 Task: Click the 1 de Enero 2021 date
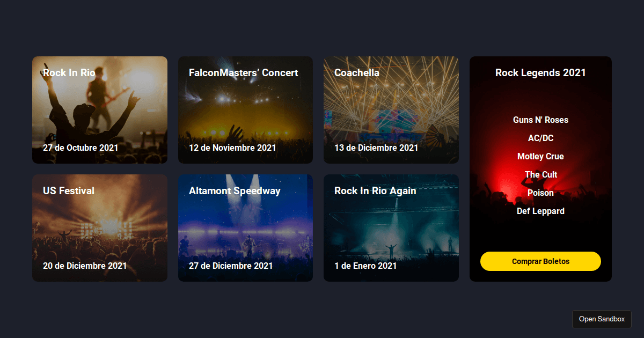pos(365,266)
